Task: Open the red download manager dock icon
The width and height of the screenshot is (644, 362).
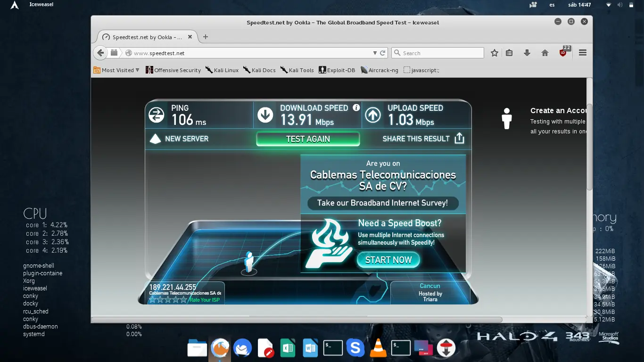Action: pyautogui.click(x=446, y=348)
